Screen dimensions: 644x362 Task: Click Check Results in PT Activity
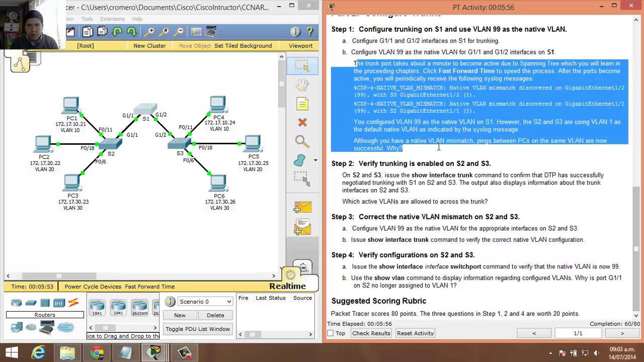coord(371,333)
